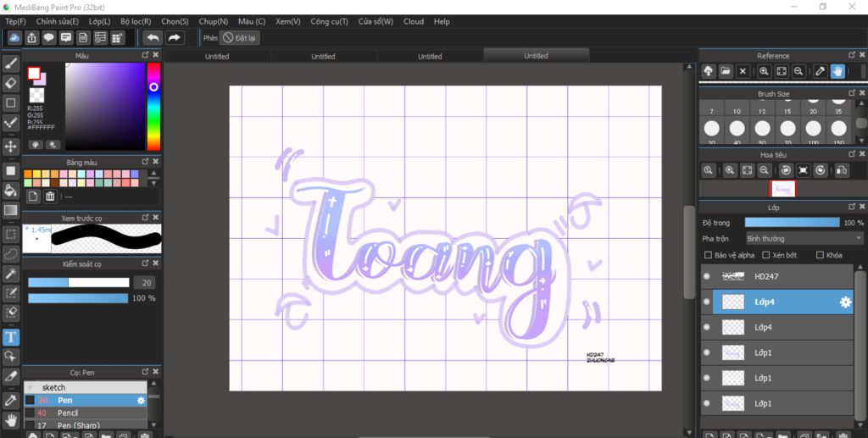Open the Bộ lọc(R) menu

(136, 21)
